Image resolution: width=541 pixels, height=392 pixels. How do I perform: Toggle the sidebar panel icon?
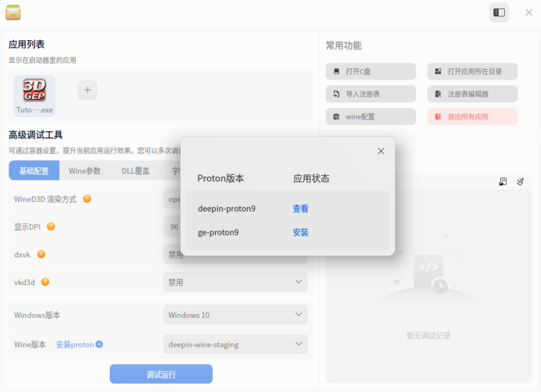pyautogui.click(x=499, y=13)
